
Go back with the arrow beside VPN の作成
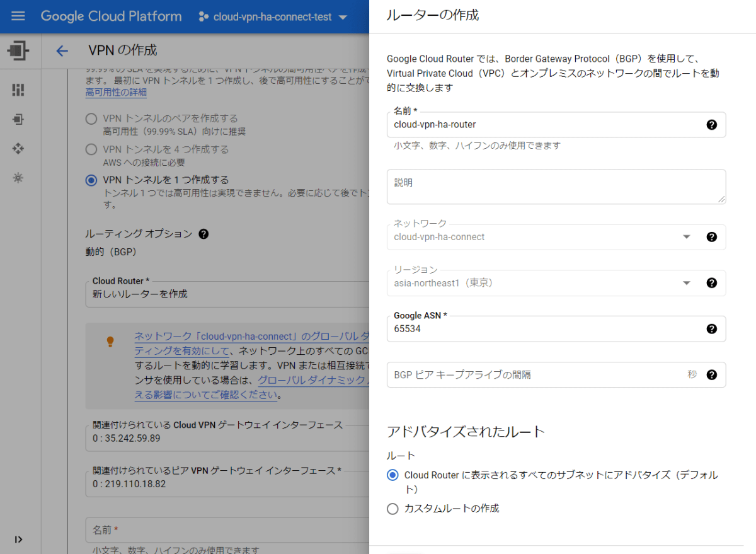tap(62, 51)
